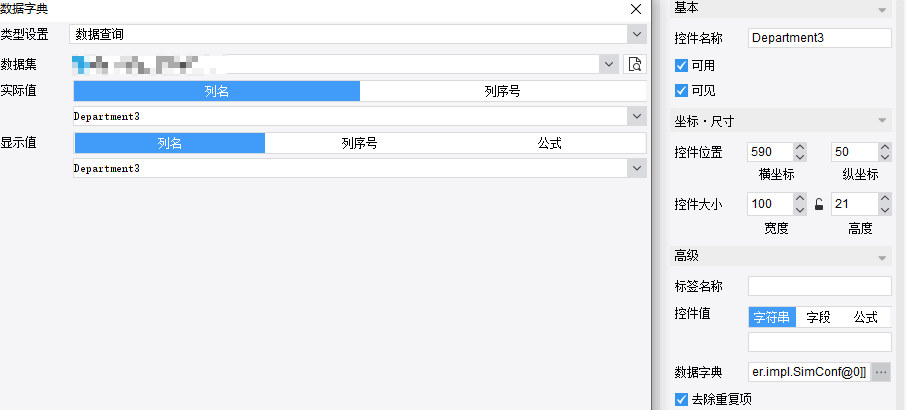
Task: Select 公式 option for 控件值
Action: click(x=866, y=317)
